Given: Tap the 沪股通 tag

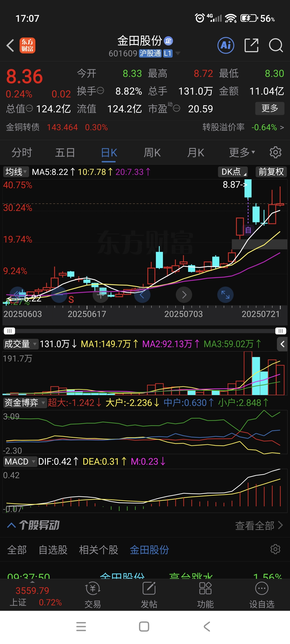Looking at the screenshot, I should click(x=150, y=53).
